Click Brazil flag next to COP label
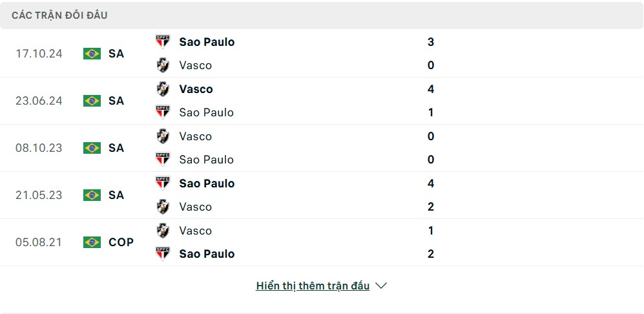Image resolution: width=644 pixels, height=314 pixels. pos(92,242)
